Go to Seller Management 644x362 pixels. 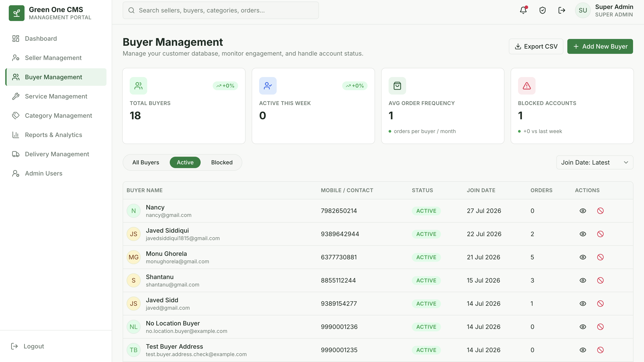[x=56, y=58]
